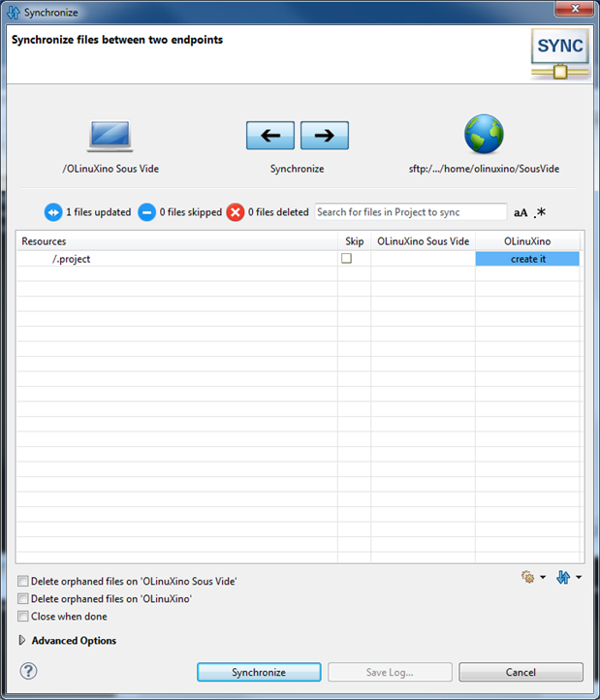Click the right arrow sync direction button
The width and height of the screenshot is (600, 700).
tap(325, 136)
